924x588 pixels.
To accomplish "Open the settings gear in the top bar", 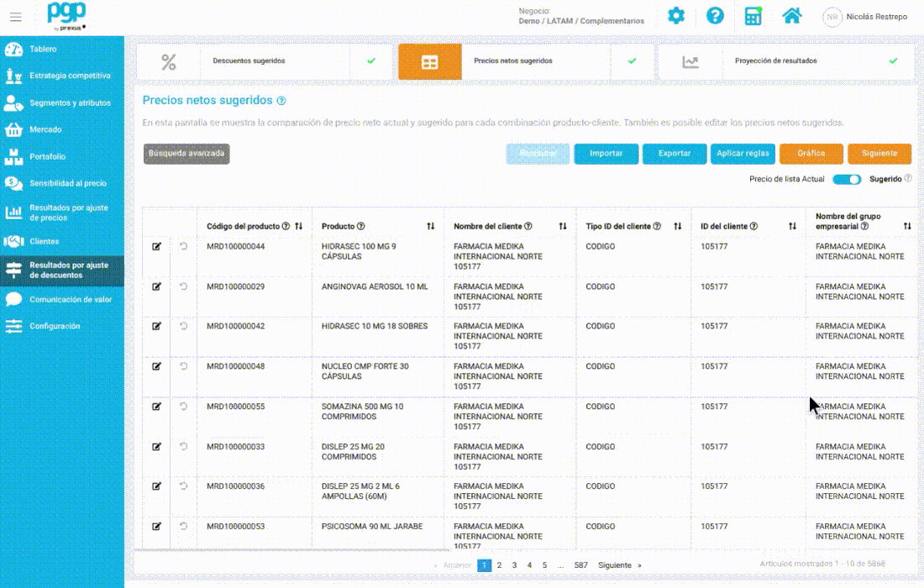I will point(676,15).
